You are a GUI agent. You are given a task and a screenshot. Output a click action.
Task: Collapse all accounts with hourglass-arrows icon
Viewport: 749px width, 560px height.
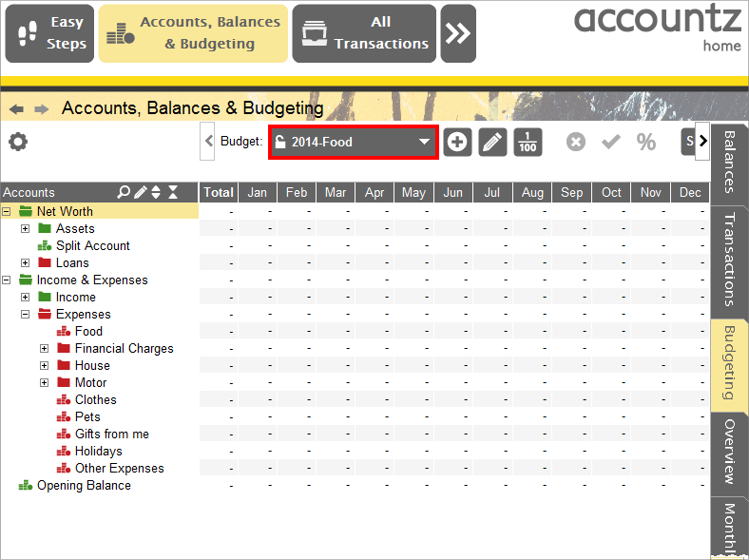[173, 192]
